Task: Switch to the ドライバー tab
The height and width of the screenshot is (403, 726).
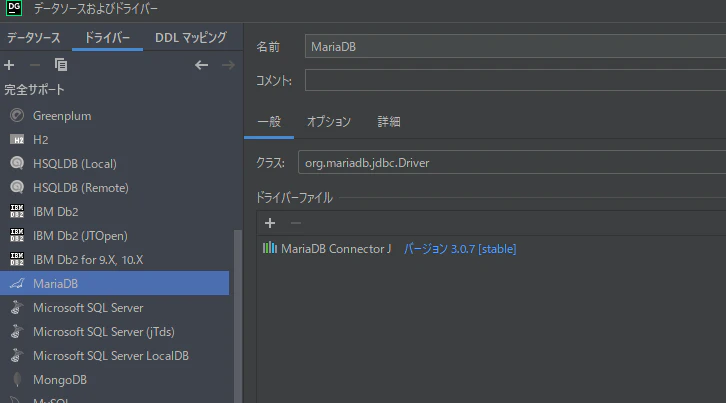Action: 107,38
